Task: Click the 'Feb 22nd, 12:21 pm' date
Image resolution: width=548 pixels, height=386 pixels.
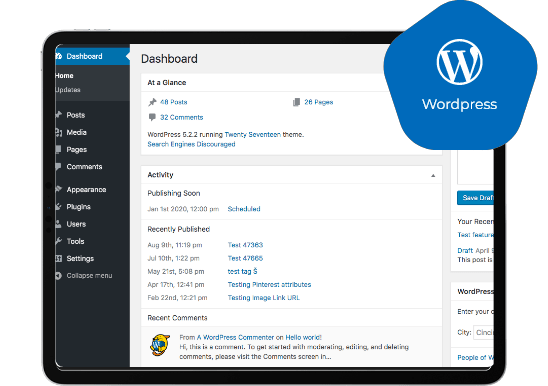Action: pyautogui.click(x=177, y=298)
